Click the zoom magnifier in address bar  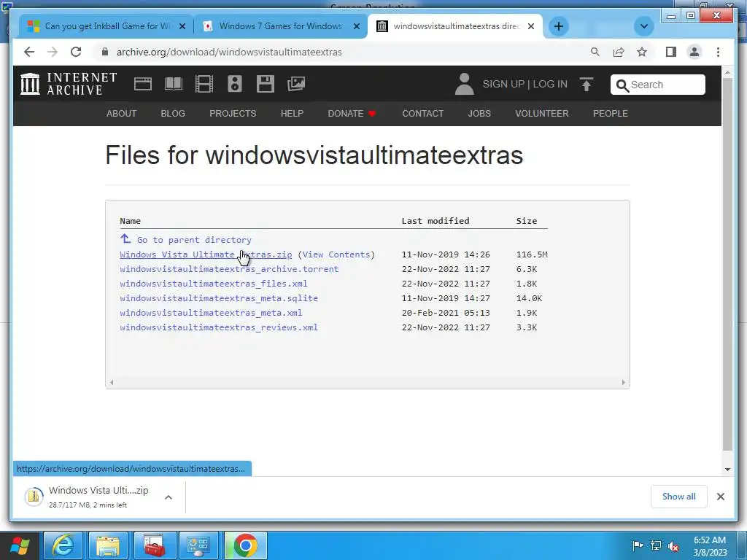coord(595,52)
